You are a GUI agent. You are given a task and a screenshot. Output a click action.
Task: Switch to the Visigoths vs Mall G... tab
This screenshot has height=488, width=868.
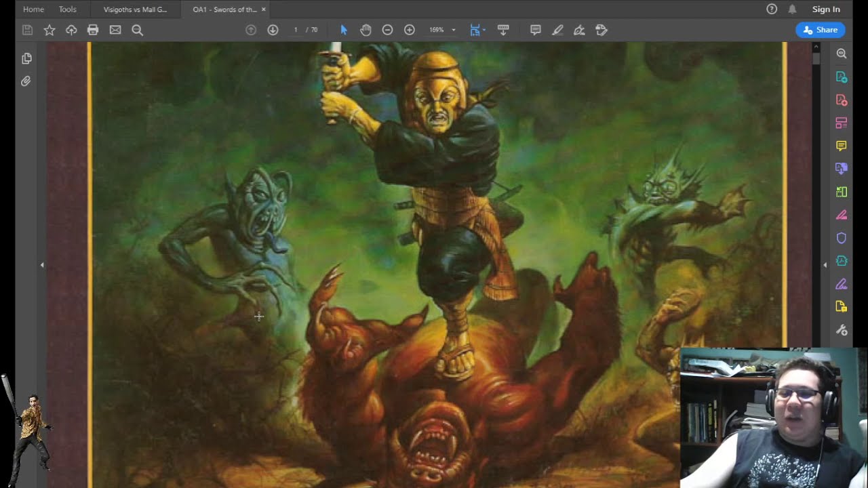point(135,9)
